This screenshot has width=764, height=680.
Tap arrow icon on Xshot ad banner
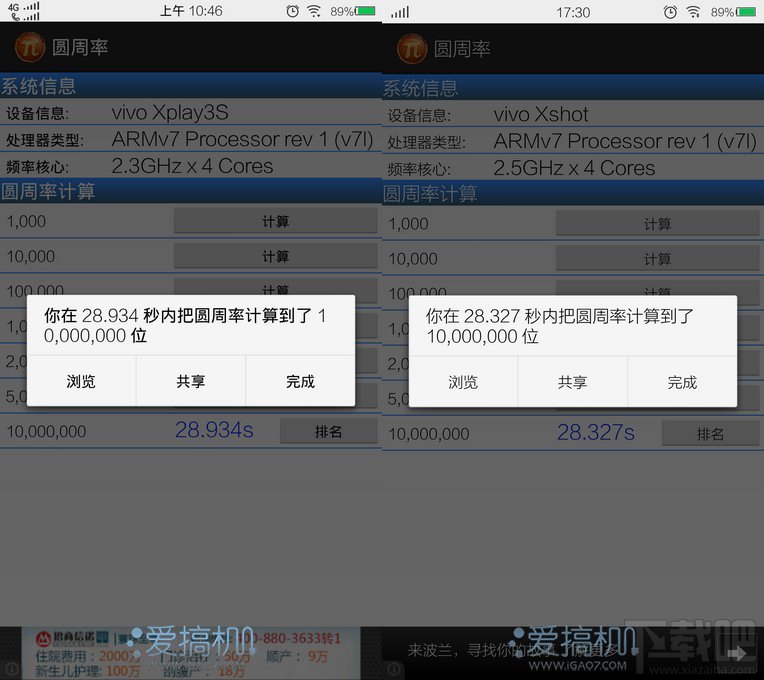click(736, 654)
